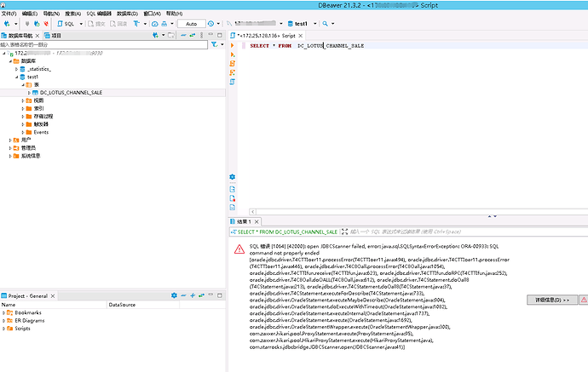The height and width of the screenshot is (372, 588).
Task: Open SQL editor settings gear icon
Action: (x=233, y=176)
